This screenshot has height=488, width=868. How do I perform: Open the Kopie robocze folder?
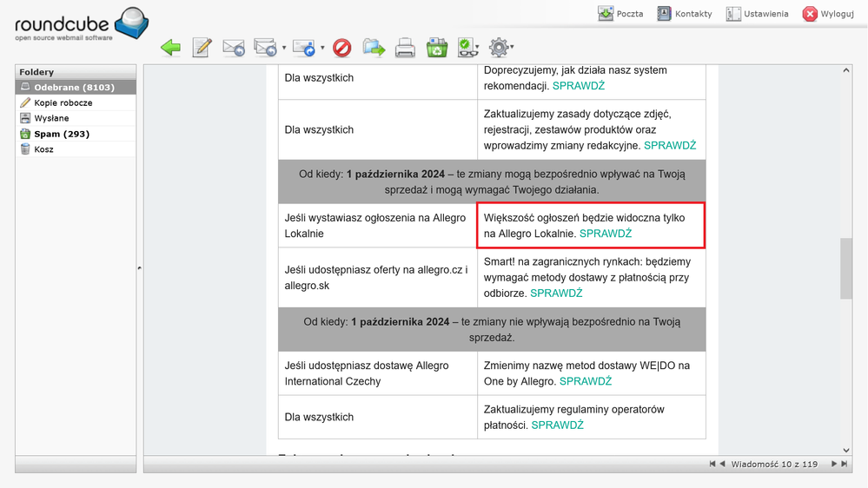76,103
